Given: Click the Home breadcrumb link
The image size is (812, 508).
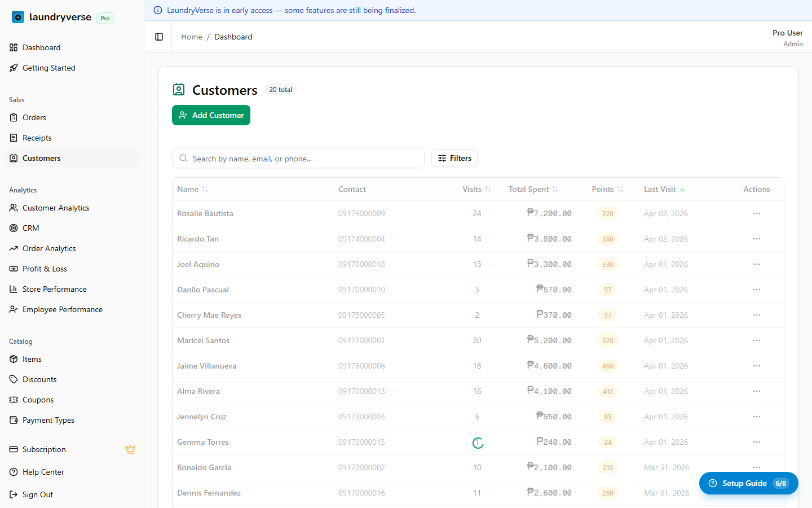Looking at the screenshot, I should [x=191, y=37].
